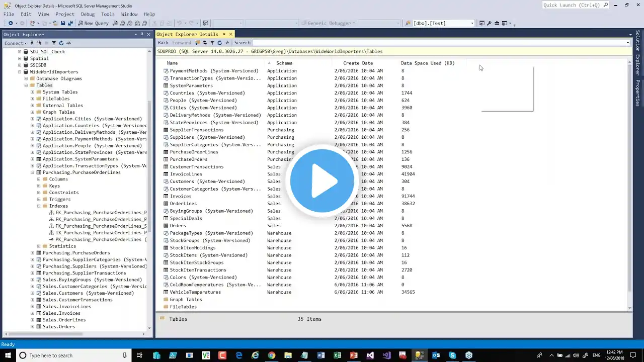Select the StockItemTransactions table row
Image resolution: width=644 pixels, height=362 pixels.
[x=198, y=270]
